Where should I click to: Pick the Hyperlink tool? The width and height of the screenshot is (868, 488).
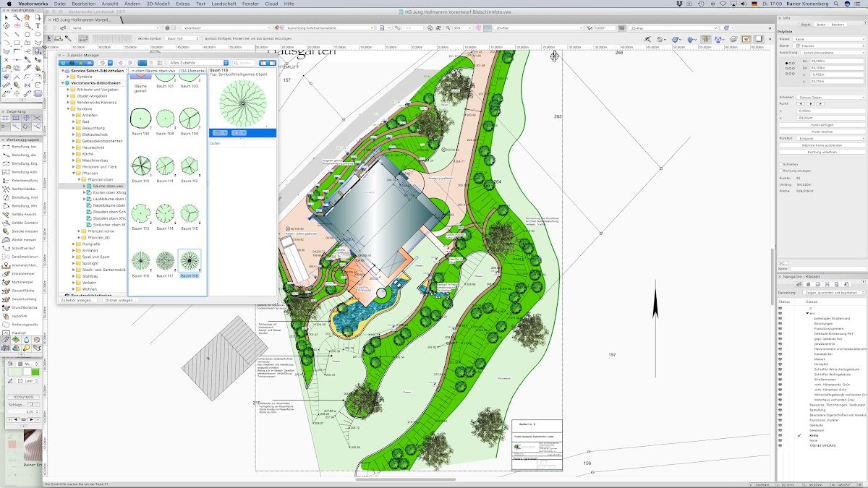tap(6, 316)
